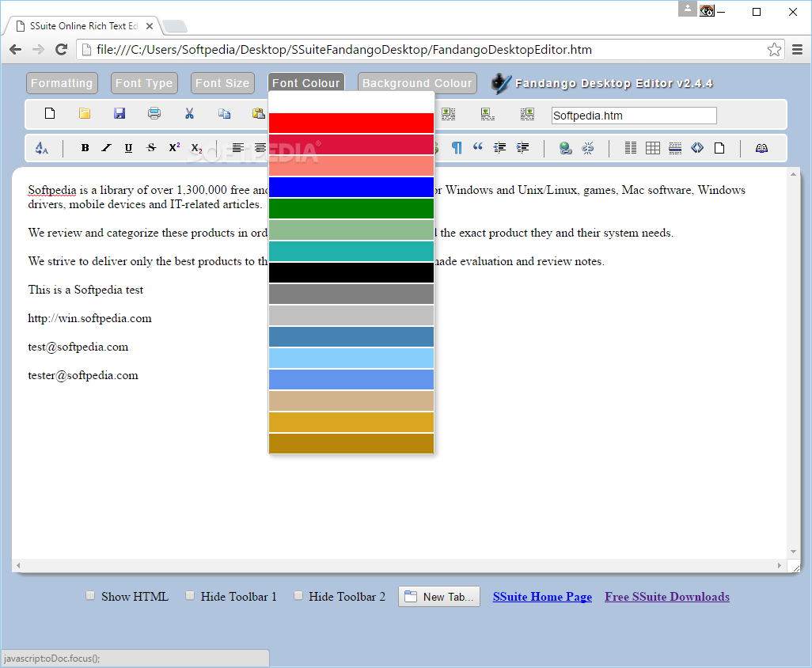This screenshot has height=668, width=812.
Task: Insert a horizontal rule
Action: (x=675, y=148)
